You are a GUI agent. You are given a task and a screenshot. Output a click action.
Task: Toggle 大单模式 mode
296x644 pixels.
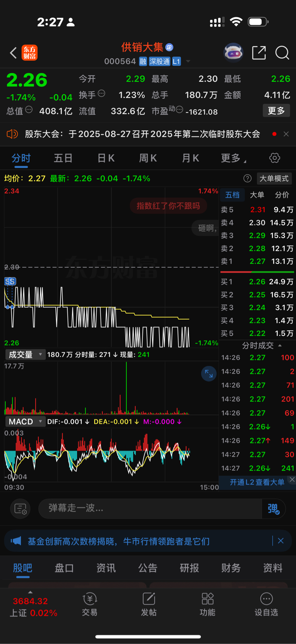pos(274,178)
